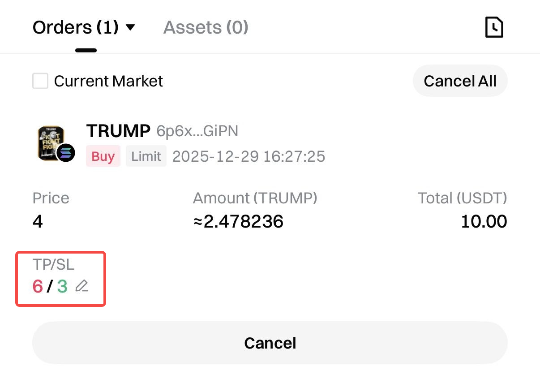Click the ≈2.478236 TRUMP amount
540x392 pixels.
[x=239, y=221]
